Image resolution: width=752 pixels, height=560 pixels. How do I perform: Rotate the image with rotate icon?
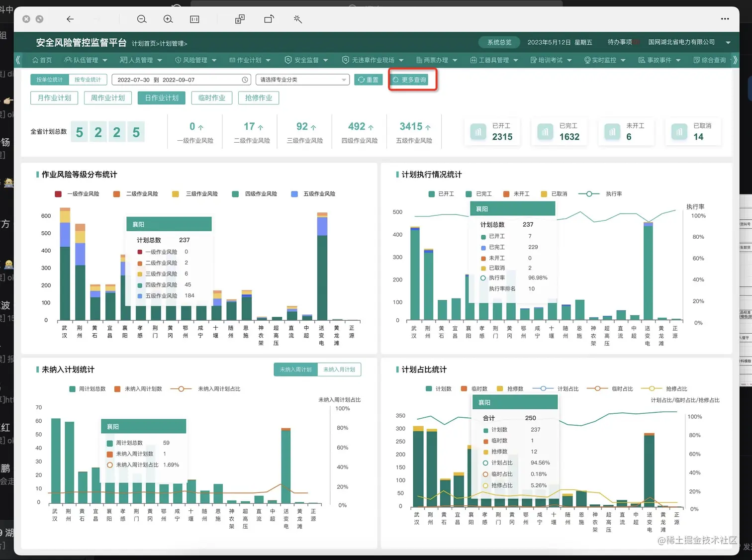coord(269,19)
